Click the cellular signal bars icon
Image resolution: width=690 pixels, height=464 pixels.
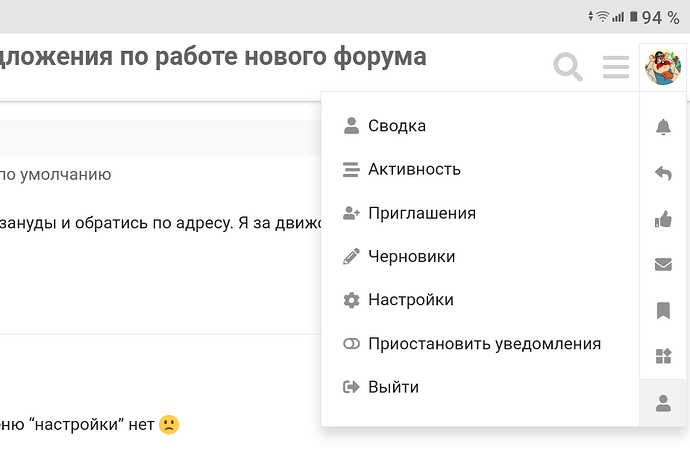point(618,17)
